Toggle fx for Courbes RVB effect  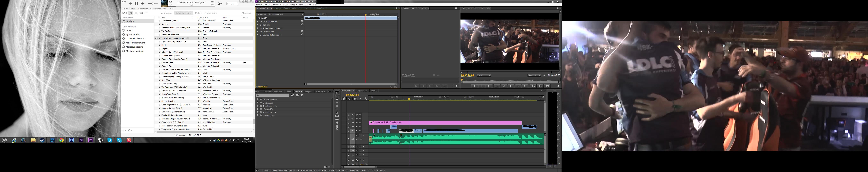click(261, 31)
